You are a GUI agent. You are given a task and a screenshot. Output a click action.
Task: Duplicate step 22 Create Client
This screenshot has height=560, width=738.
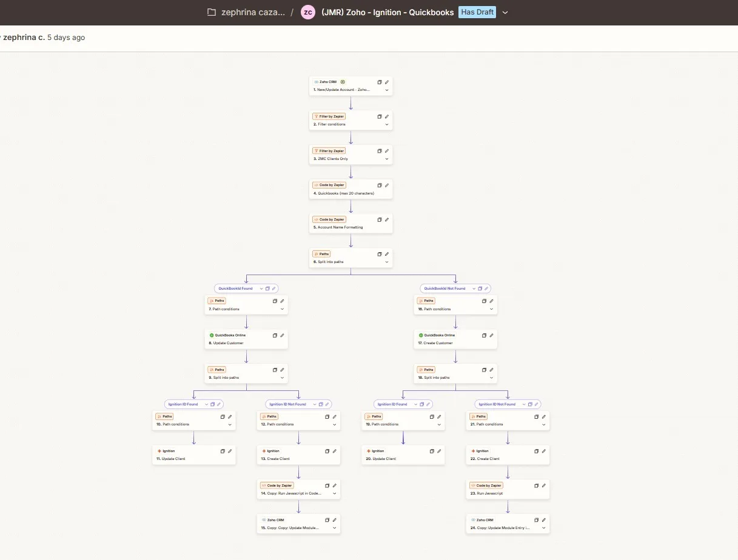click(x=537, y=451)
